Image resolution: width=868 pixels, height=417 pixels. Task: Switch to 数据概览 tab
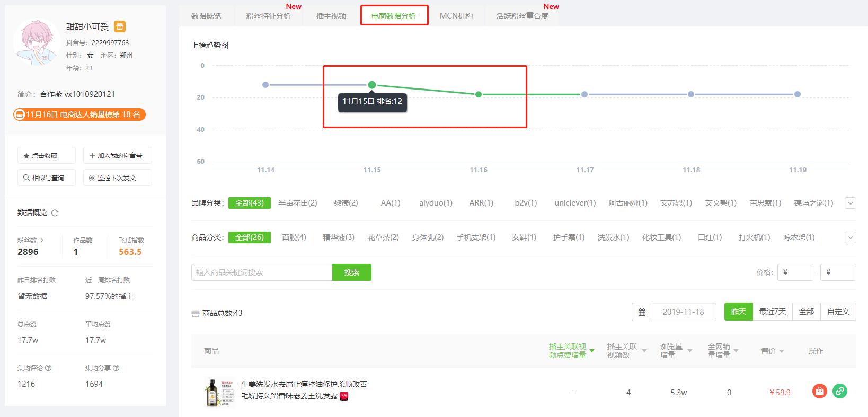click(x=206, y=16)
